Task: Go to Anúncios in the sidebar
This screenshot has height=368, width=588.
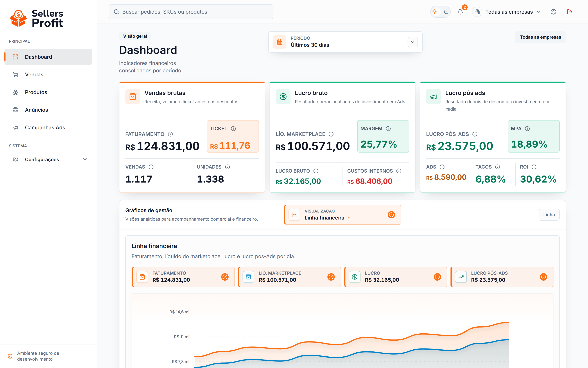Action: (48, 110)
